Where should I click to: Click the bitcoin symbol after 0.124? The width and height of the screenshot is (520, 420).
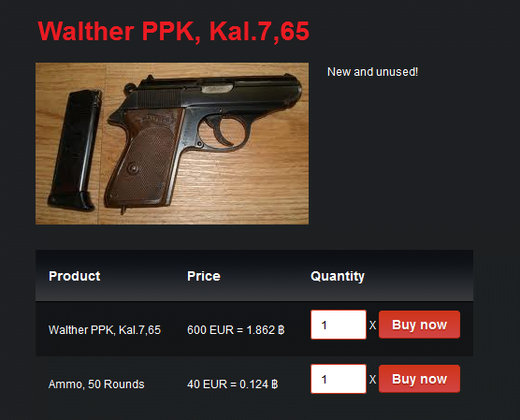coord(275,384)
